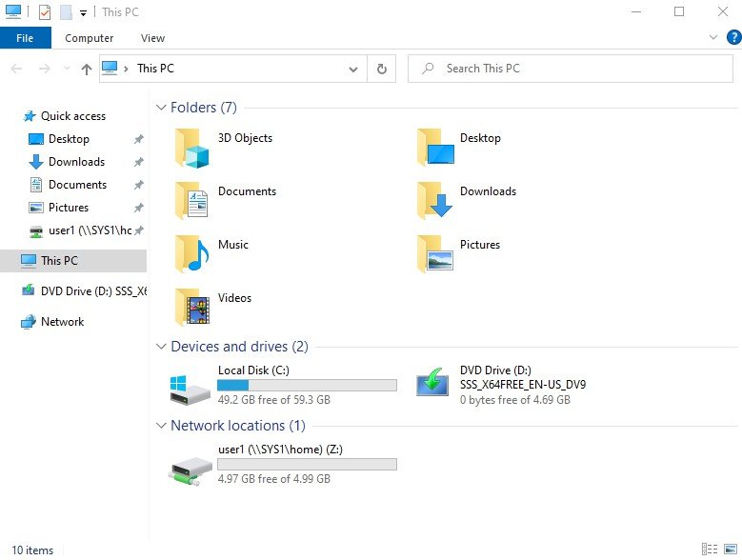Collapse the Network locations (1) group
The height and width of the screenshot is (560, 742).
[161, 426]
